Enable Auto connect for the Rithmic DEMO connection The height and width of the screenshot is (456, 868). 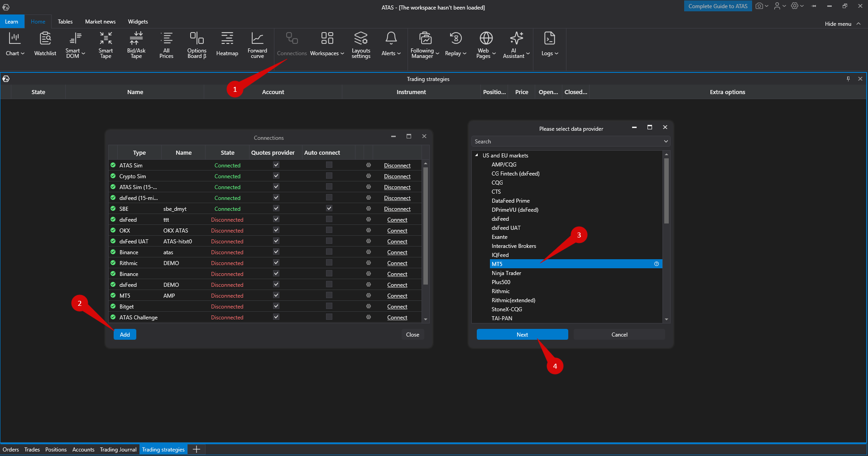329,263
